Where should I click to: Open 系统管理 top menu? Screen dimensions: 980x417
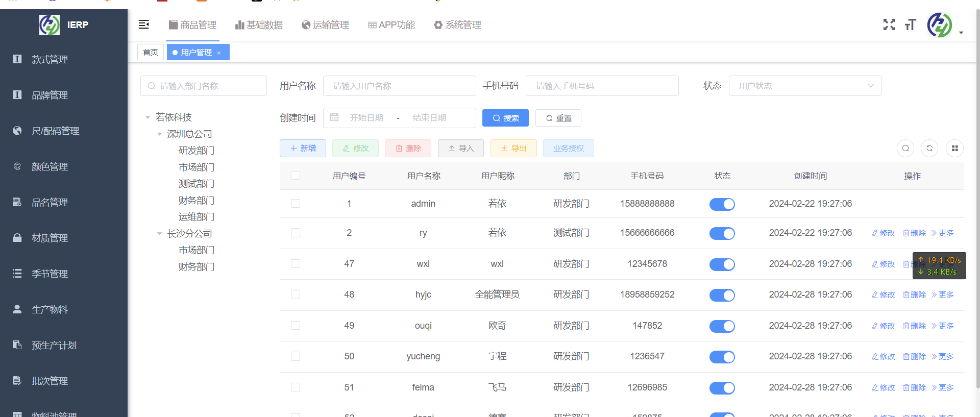click(457, 24)
